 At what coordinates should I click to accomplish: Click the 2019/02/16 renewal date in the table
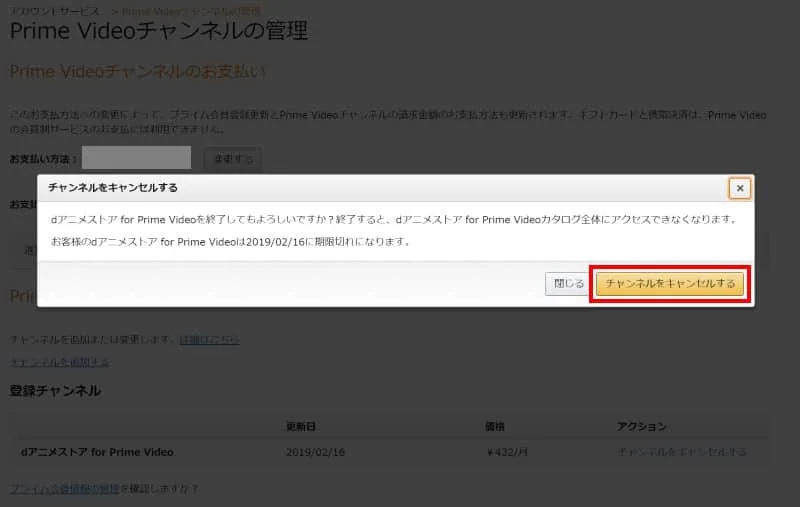pos(314,452)
